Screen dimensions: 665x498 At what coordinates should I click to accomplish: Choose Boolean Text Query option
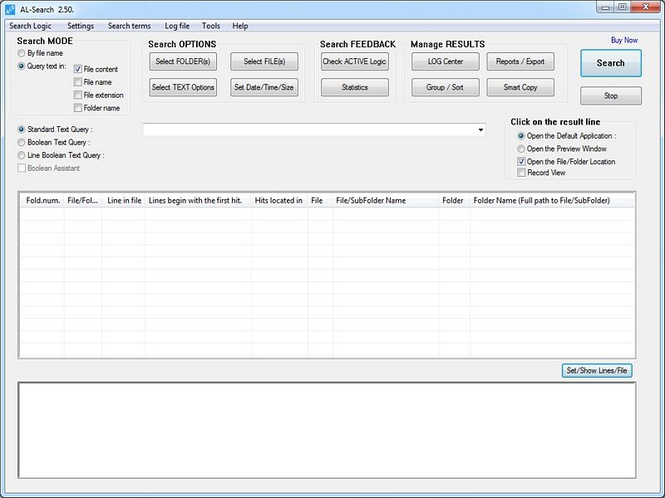click(21, 142)
